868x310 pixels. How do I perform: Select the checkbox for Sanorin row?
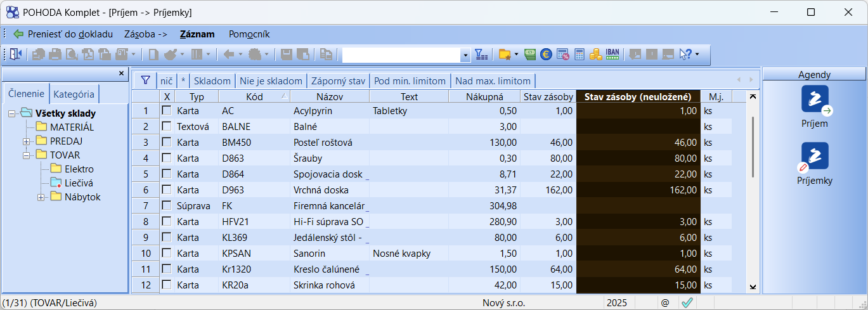[x=167, y=253]
